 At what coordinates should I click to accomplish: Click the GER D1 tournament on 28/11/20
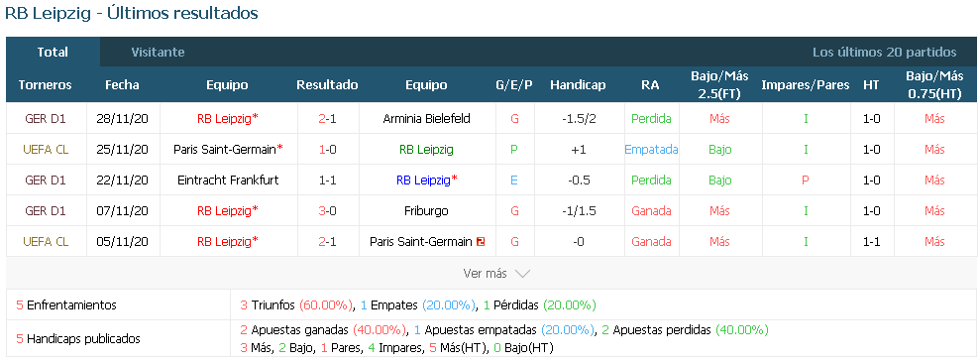(46, 119)
